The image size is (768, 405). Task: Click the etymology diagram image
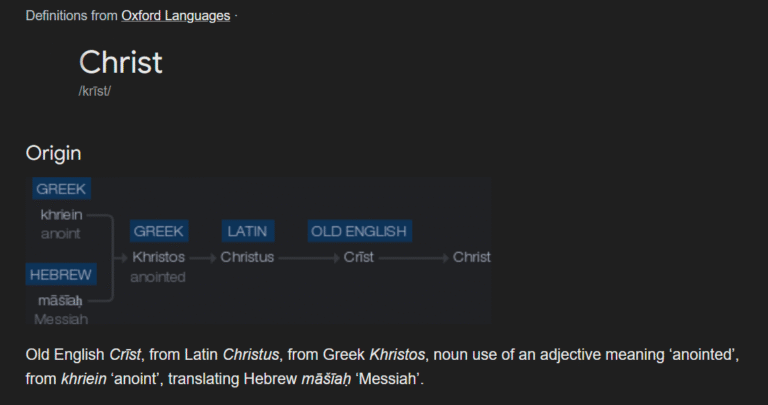pos(259,251)
